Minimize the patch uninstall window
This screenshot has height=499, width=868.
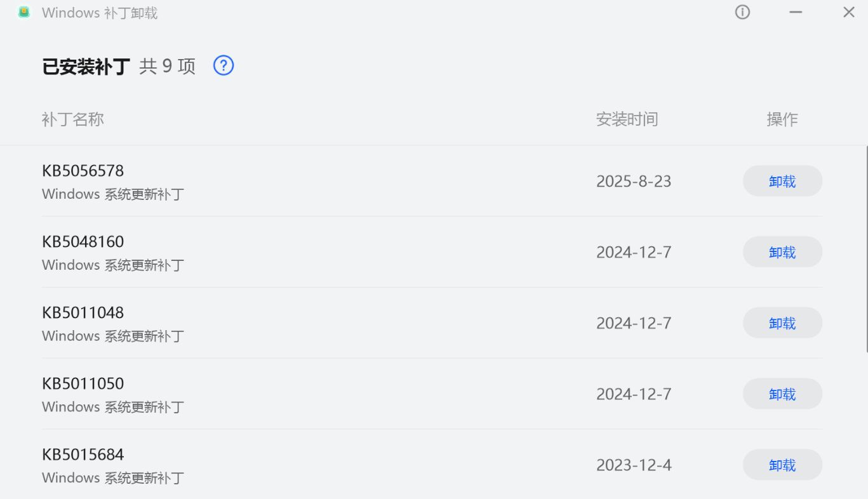point(796,12)
